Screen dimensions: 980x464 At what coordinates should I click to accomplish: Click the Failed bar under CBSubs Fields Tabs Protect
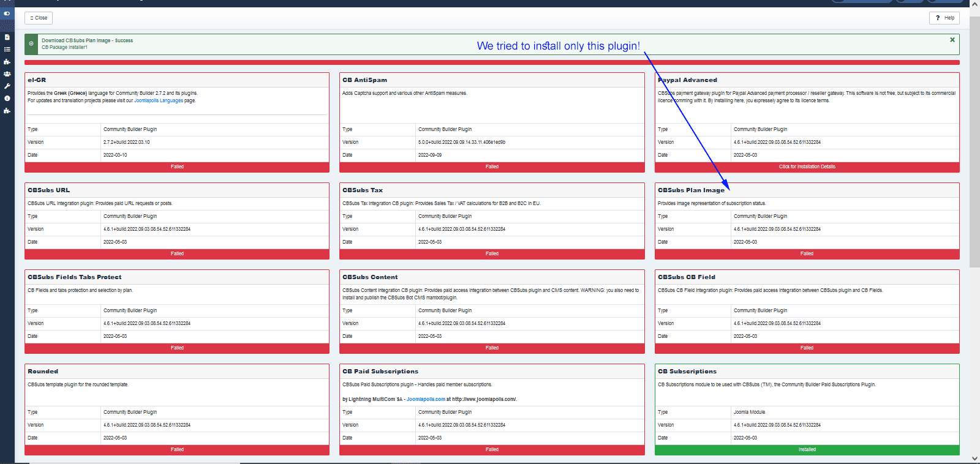[177, 348]
